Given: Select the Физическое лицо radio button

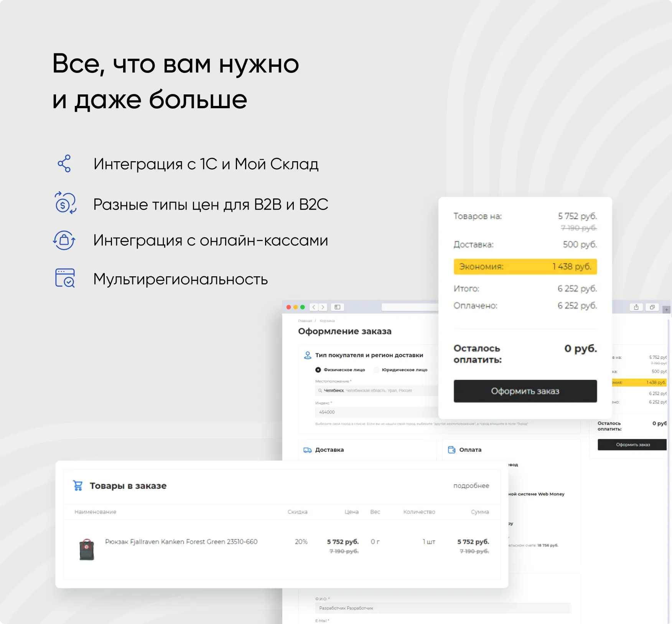Looking at the screenshot, I should tap(318, 370).
